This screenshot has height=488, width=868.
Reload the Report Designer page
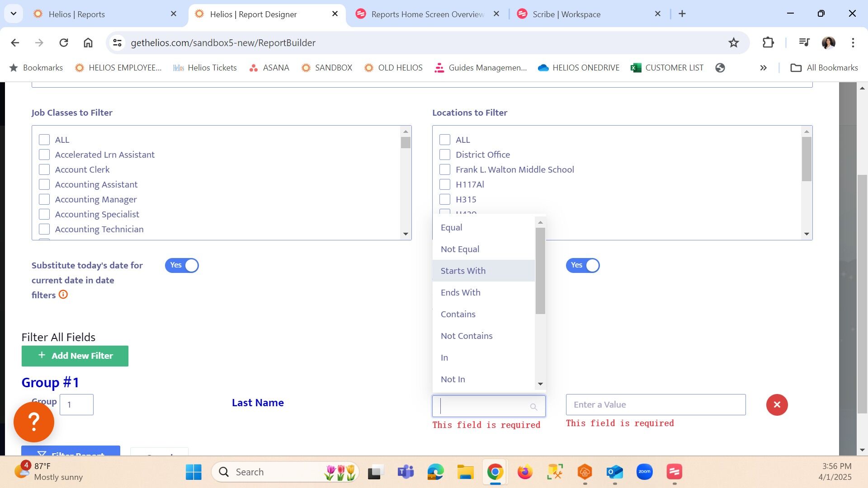click(64, 42)
